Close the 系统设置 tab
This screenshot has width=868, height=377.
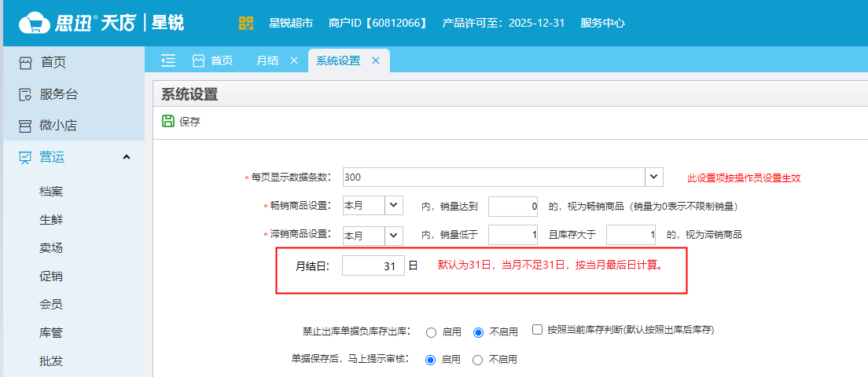(x=375, y=60)
